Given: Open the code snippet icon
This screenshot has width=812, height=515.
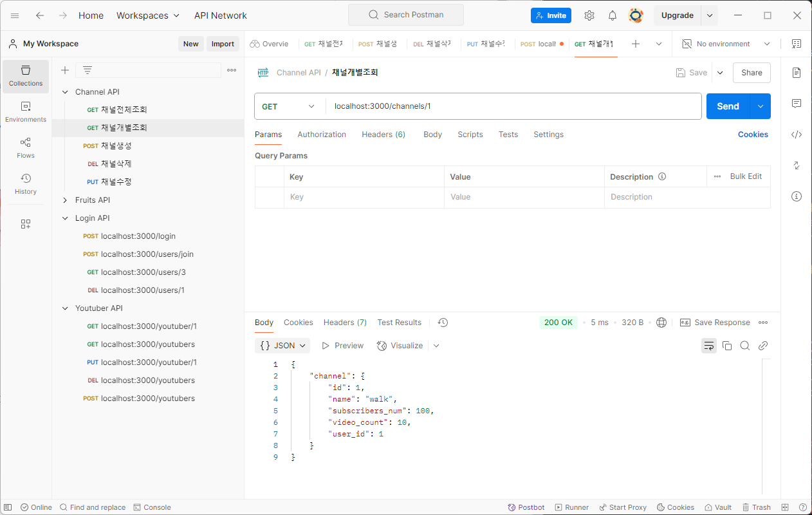Looking at the screenshot, I should point(797,135).
